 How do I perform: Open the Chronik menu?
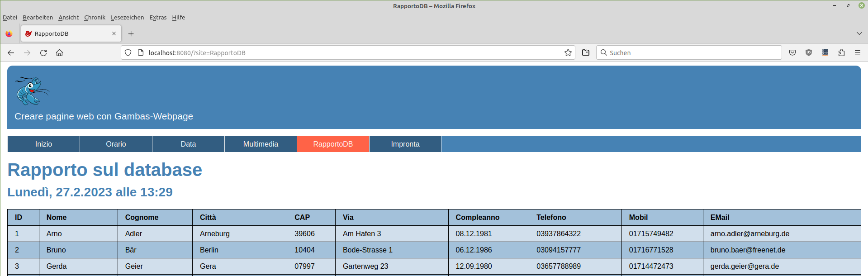95,18
